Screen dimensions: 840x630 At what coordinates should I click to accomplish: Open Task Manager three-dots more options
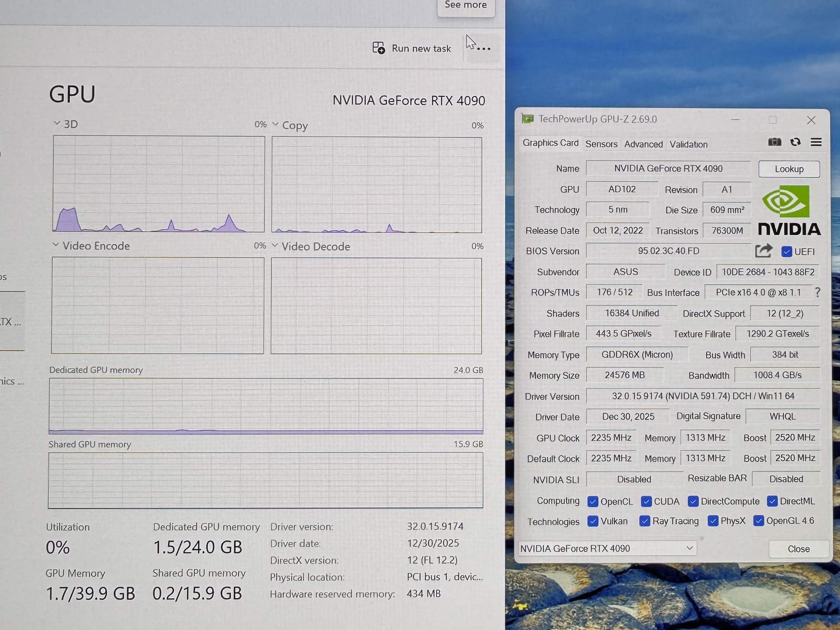click(484, 49)
